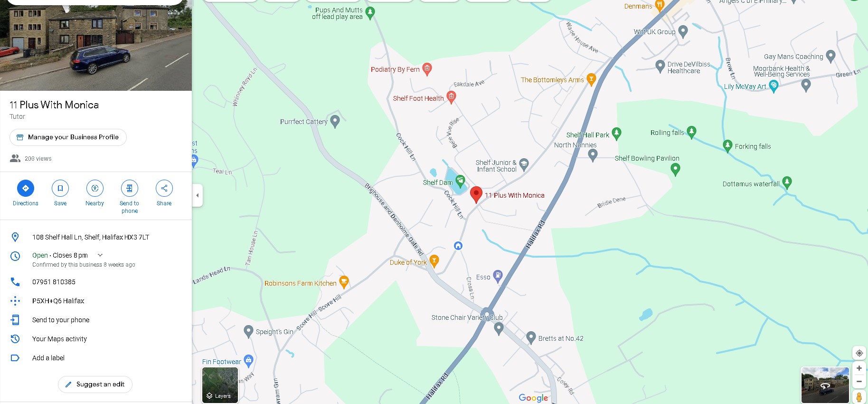
Task: Zoom out with the minus button
Action: pos(859,381)
